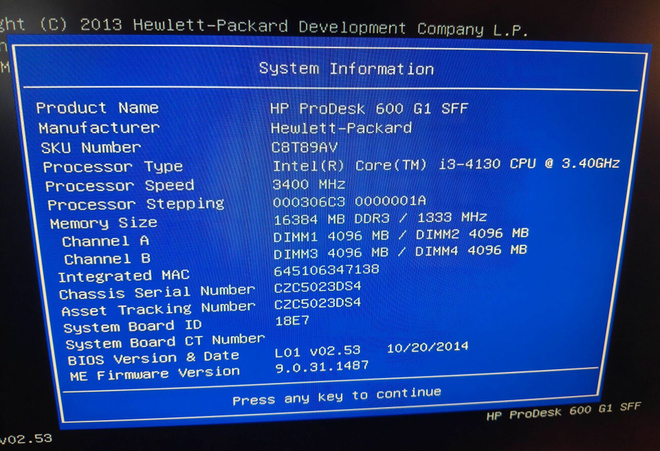Click the ME firmware value 9.0.31.1487

tap(322, 366)
